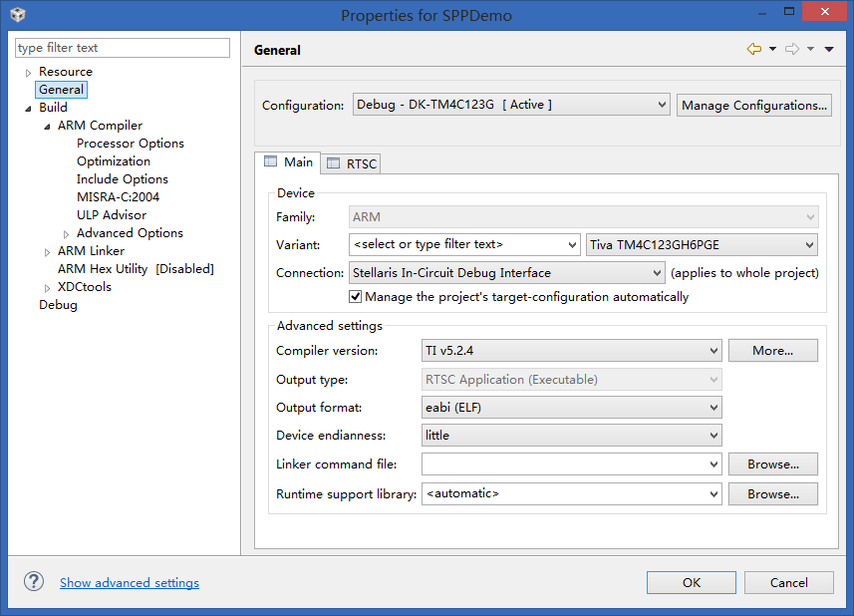Image resolution: width=854 pixels, height=616 pixels.
Task: Click the Manage Configurations button
Action: [x=754, y=105]
